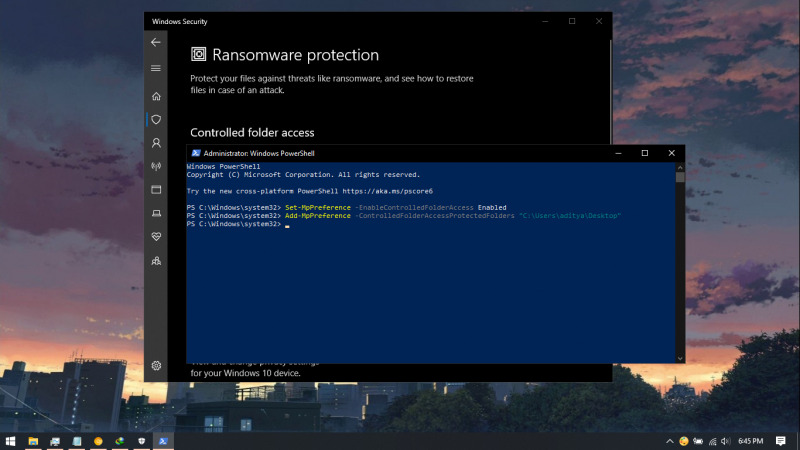Open Family options icon in the sidebar
The width and height of the screenshot is (800, 450).
156,261
